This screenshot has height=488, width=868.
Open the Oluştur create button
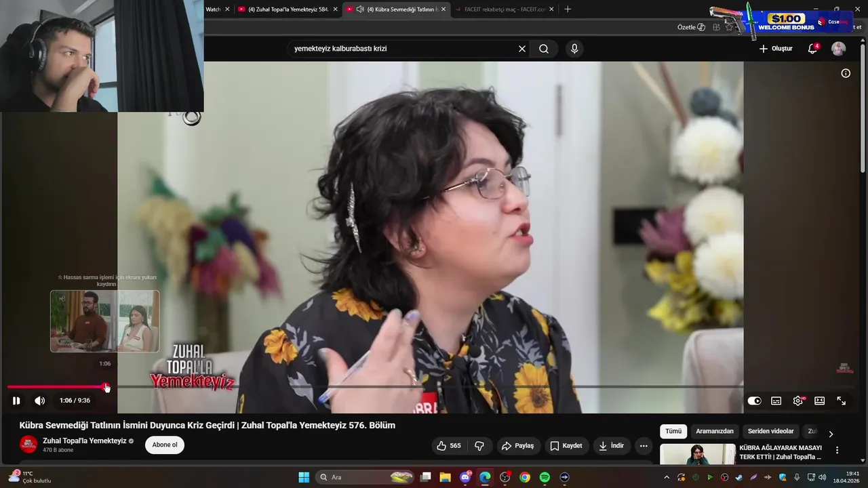(x=776, y=49)
